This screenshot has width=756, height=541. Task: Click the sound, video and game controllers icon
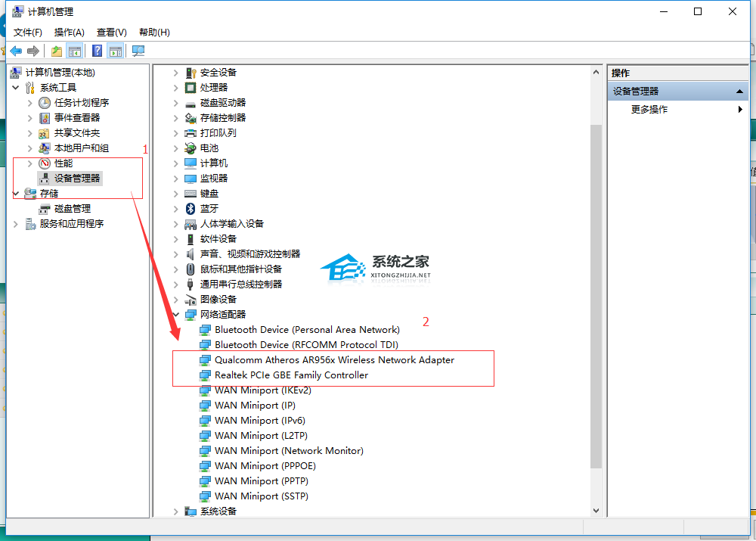[191, 253]
